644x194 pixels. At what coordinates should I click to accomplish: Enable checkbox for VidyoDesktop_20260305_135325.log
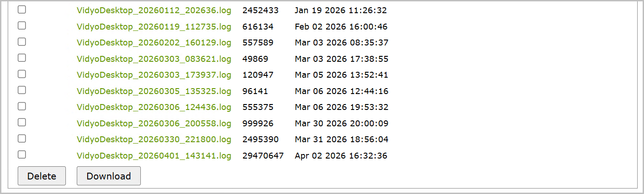tap(22, 90)
